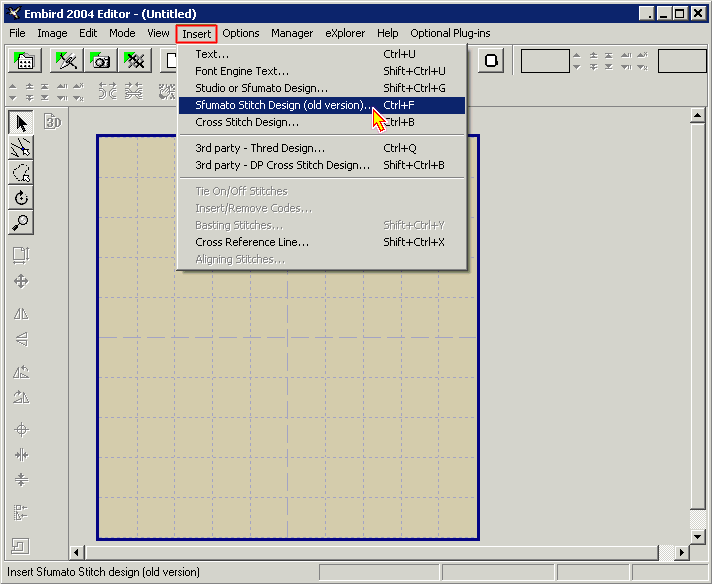Open the File menu
The image size is (712, 584).
pyautogui.click(x=17, y=33)
